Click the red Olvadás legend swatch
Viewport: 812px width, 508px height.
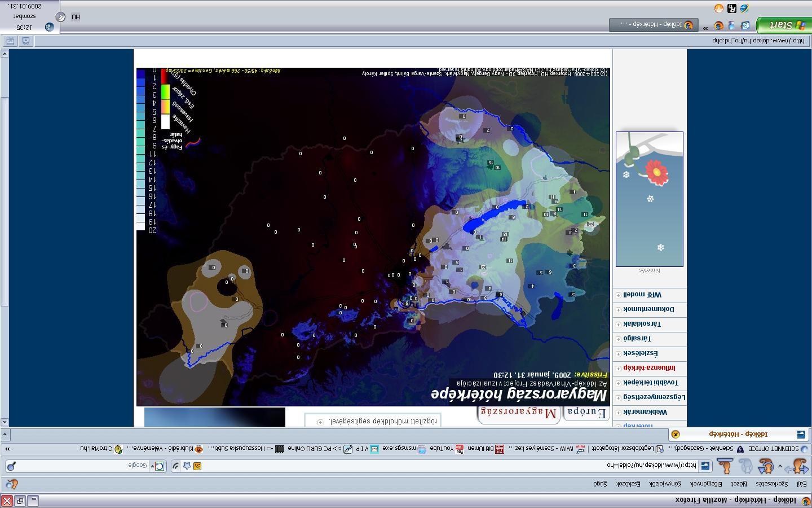coord(164,77)
